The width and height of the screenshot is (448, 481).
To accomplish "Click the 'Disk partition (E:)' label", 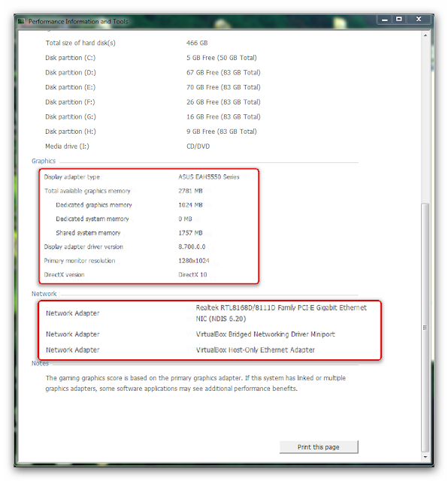I will [70, 87].
